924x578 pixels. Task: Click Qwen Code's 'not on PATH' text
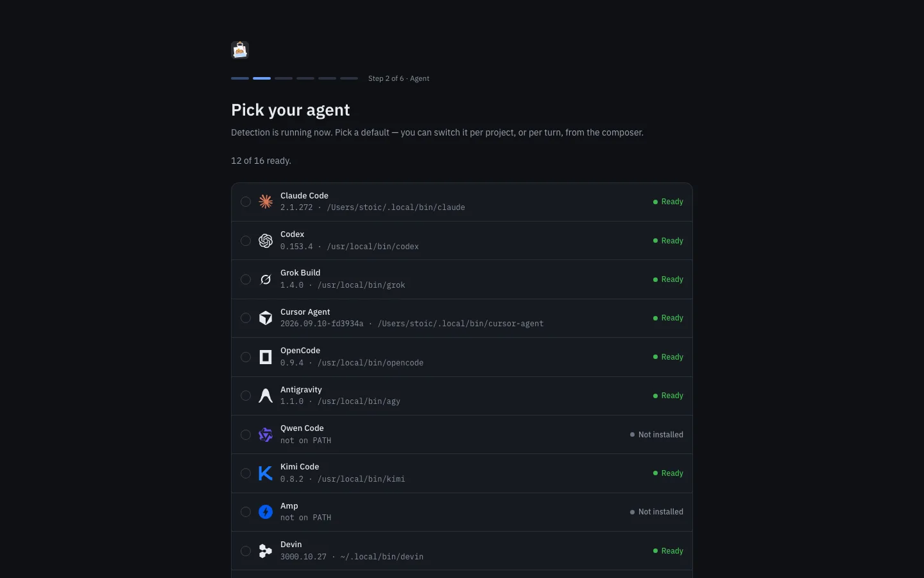[x=306, y=441]
